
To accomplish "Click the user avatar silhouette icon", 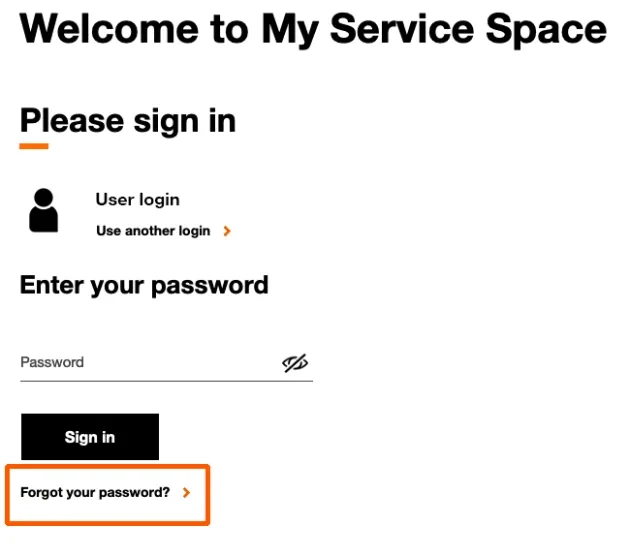I will [x=43, y=210].
